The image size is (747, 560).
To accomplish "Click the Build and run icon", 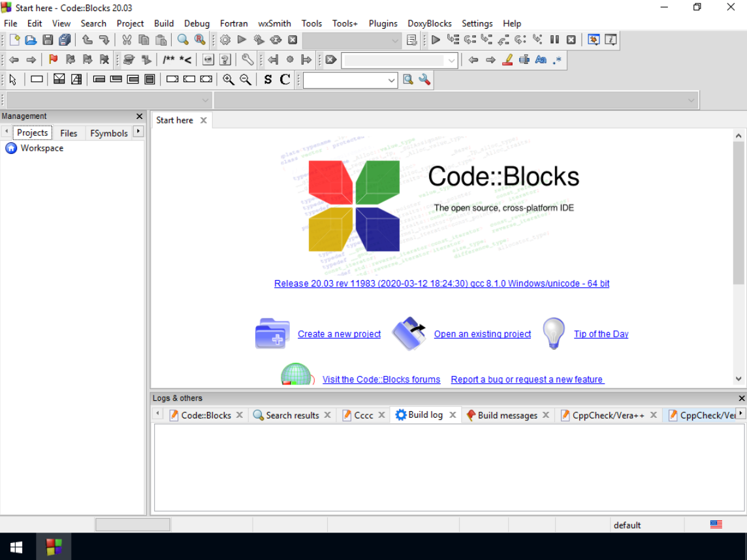I will point(259,40).
